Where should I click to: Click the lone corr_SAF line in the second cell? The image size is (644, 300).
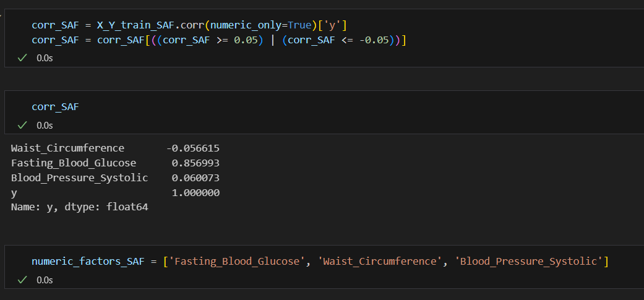(x=55, y=107)
